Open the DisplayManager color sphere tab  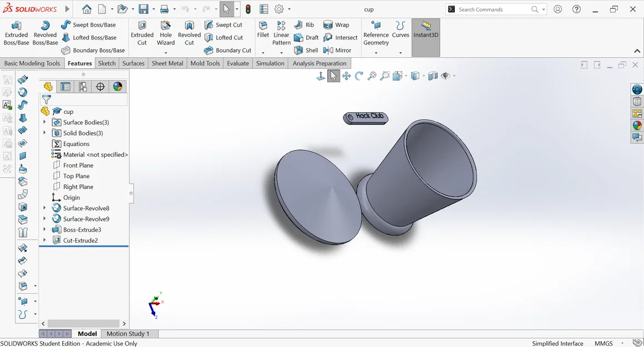point(118,87)
